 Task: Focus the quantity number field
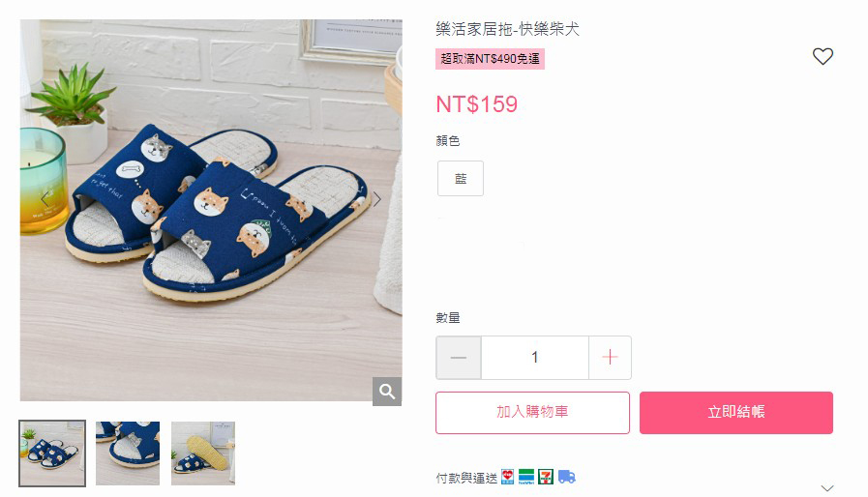[x=535, y=358]
